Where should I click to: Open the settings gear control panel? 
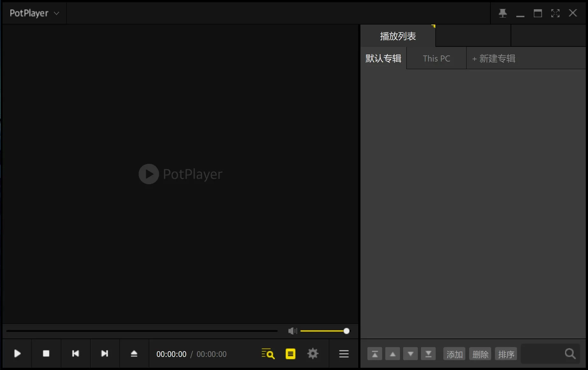313,354
